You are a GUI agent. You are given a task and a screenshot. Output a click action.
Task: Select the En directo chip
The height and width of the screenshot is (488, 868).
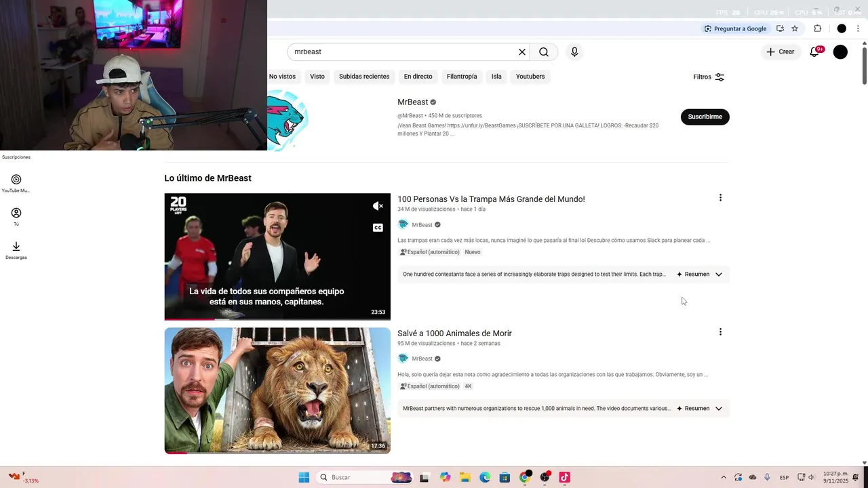pyautogui.click(x=418, y=77)
